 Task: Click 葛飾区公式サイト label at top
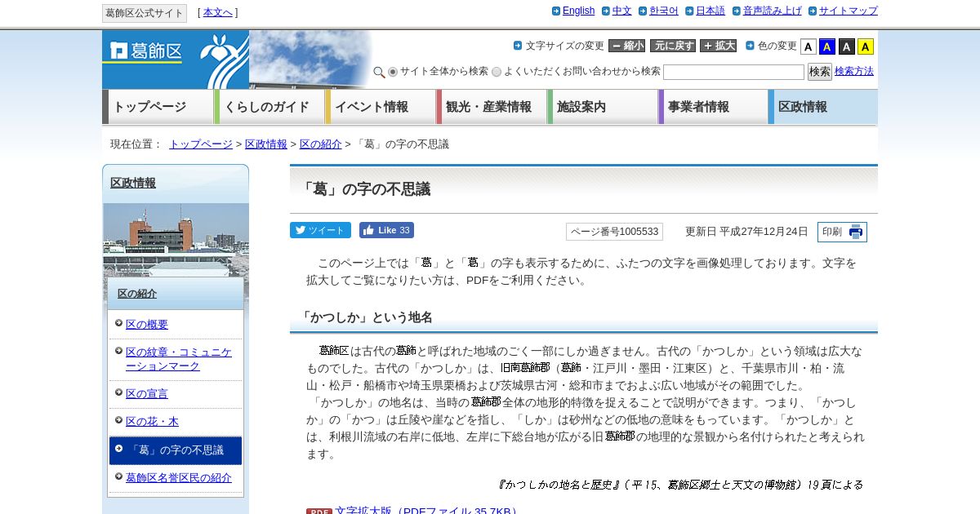pyautogui.click(x=145, y=13)
